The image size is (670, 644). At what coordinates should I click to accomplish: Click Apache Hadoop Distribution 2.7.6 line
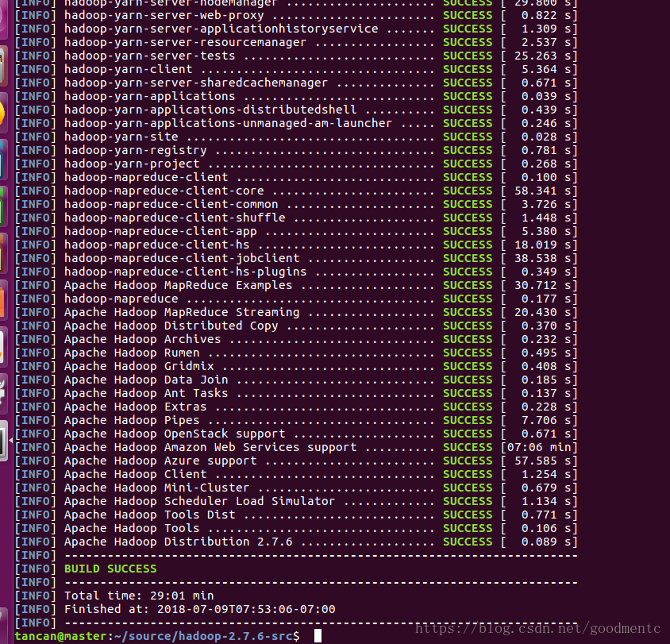coord(295,542)
